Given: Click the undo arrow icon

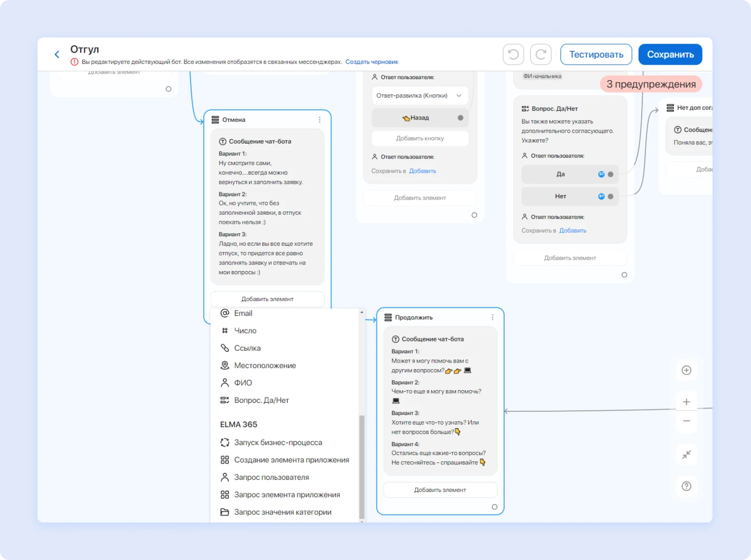Looking at the screenshot, I should pos(513,54).
